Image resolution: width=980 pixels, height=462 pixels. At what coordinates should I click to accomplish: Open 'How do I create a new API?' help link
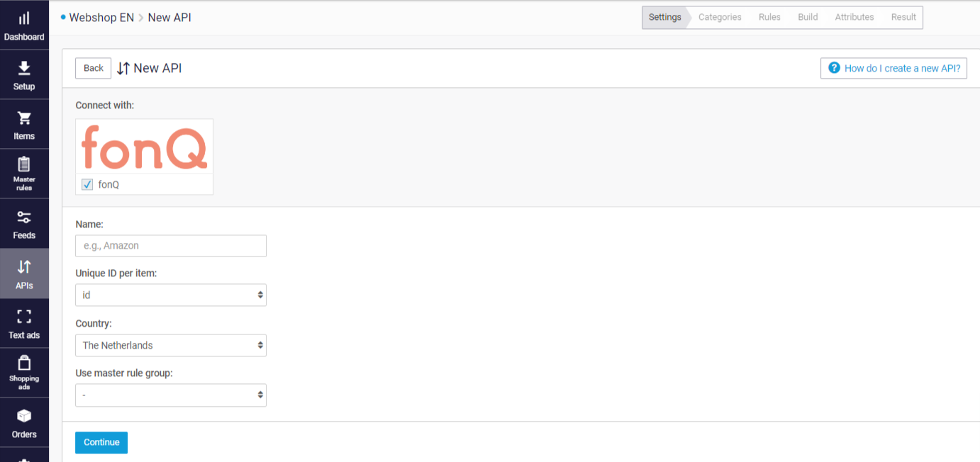click(x=893, y=68)
